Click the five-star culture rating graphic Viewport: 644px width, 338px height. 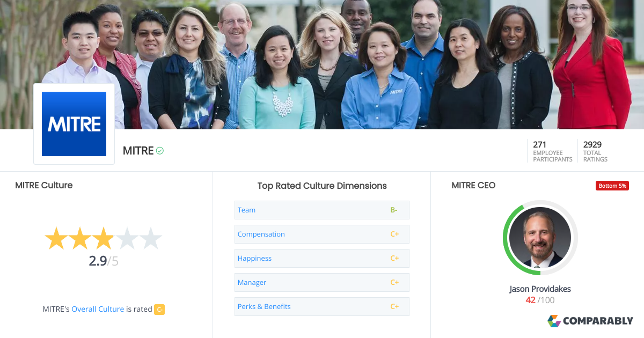103,238
